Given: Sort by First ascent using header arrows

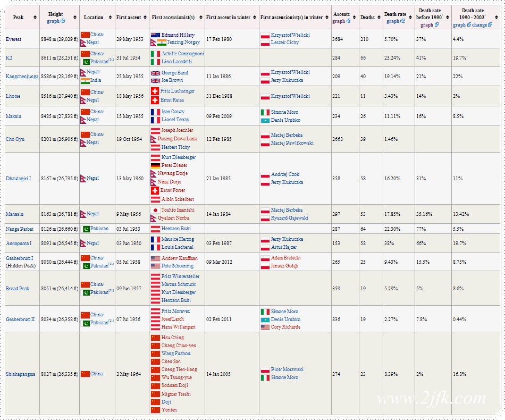Looking at the screenshot, I should [145, 18].
